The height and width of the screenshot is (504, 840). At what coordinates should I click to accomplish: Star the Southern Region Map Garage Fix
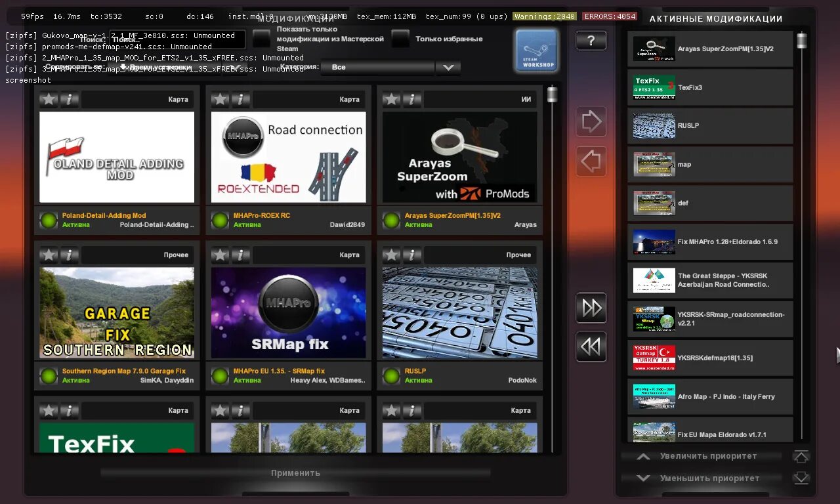click(49, 255)
